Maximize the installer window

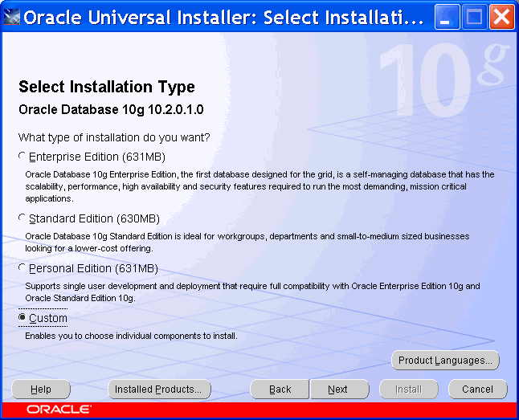474,17
